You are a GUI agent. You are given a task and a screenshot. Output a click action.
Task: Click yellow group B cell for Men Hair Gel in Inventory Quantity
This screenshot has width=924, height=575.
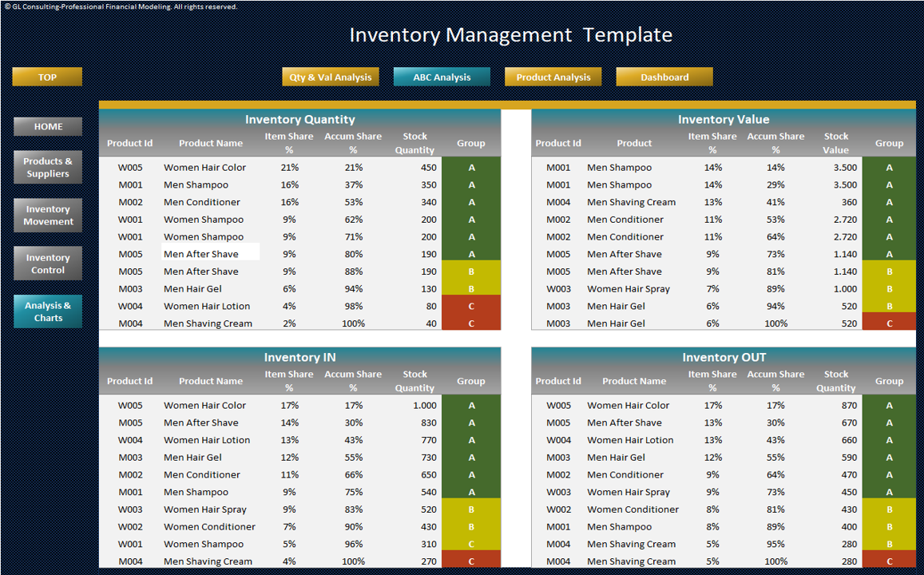pos(471,288)
